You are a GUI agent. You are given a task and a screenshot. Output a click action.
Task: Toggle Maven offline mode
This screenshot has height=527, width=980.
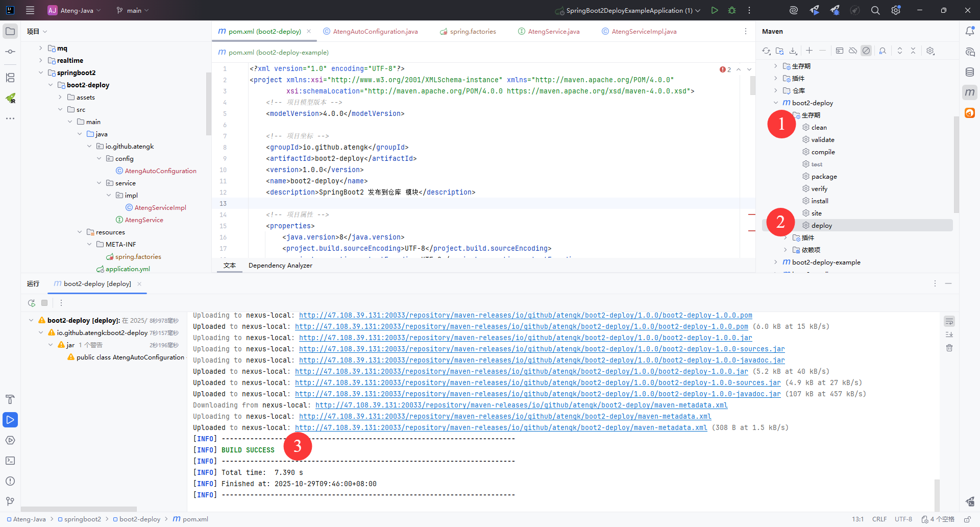[x=853, y=51]
